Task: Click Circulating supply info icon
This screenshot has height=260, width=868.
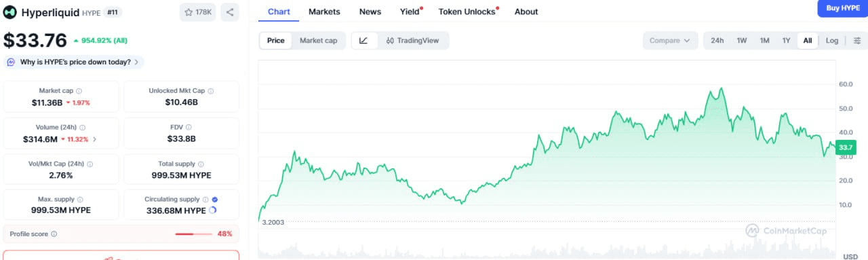Action: click(x=205, y=200)
